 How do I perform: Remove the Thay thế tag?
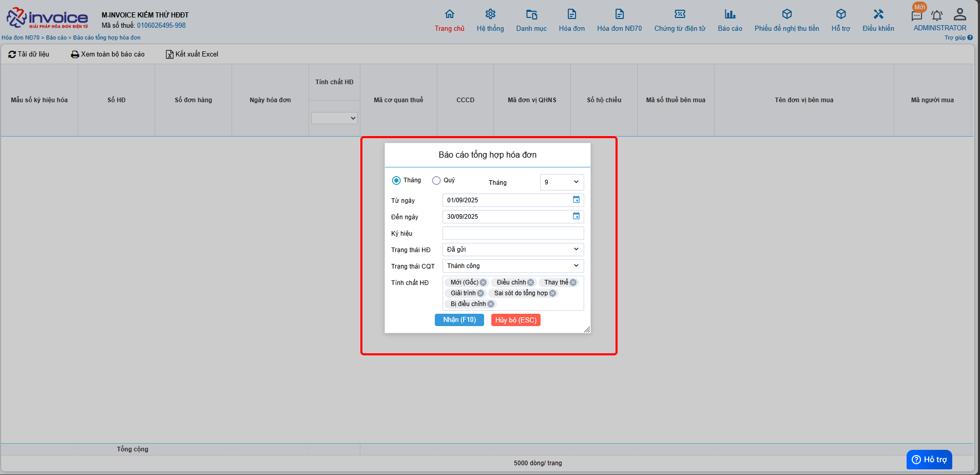pos(573,282)
